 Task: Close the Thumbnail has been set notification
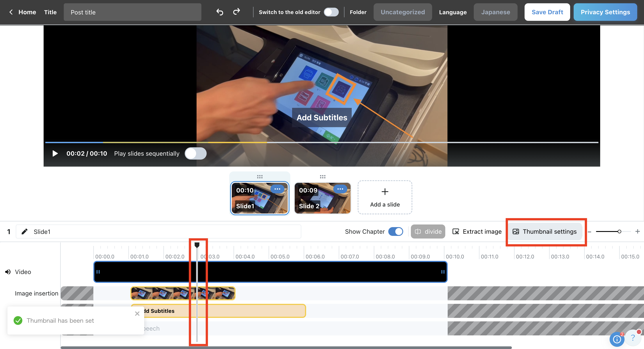click(x=137, y=313)
